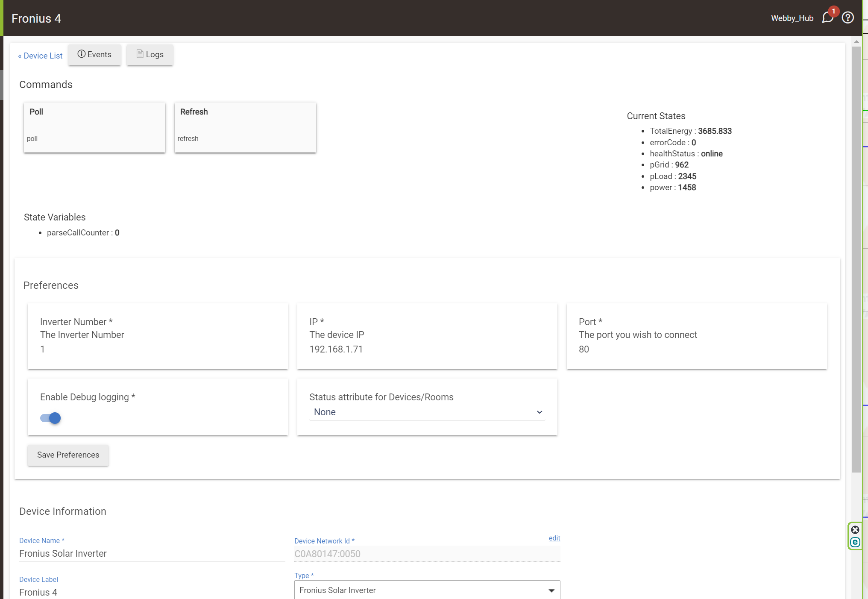Viewport: 868px width, 599px height.
Task: Disable the Enable Debug logging toggle
Action: coord(50,418)
